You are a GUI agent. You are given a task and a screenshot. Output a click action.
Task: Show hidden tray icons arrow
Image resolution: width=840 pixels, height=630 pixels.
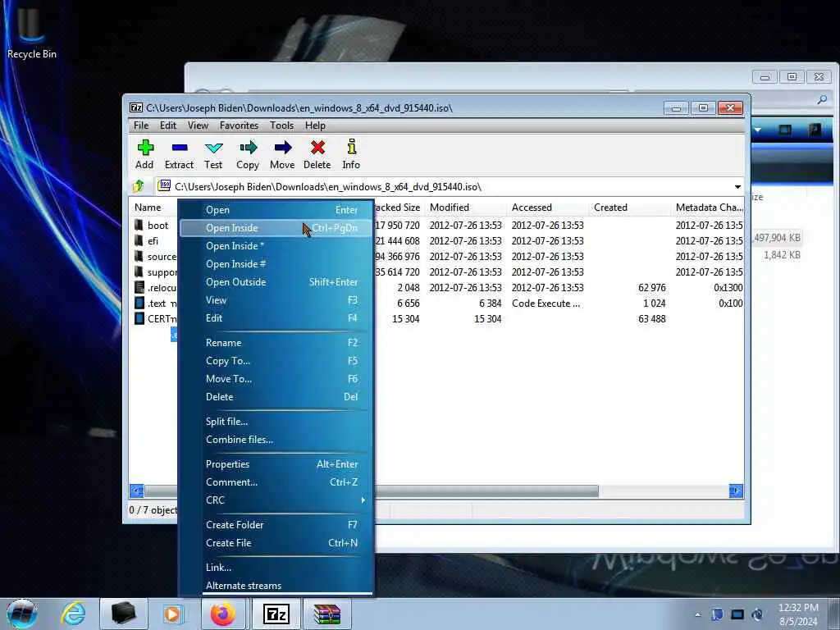point(697,614)
